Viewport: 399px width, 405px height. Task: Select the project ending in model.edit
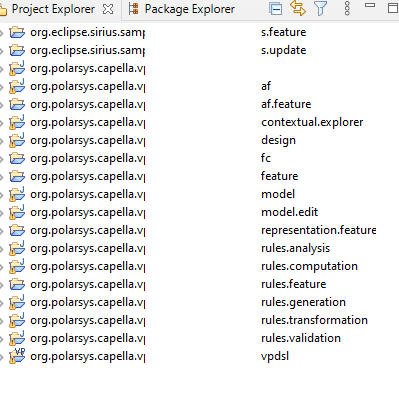(x=174, y=212)
